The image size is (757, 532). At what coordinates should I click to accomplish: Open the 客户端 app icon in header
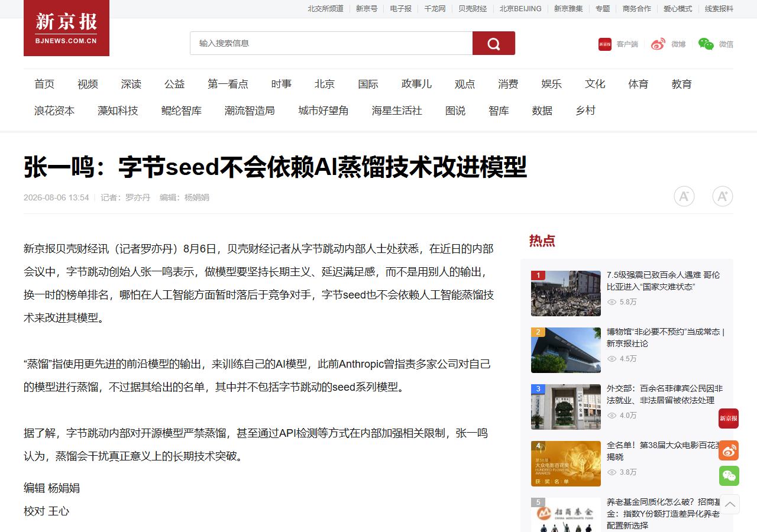(605, 44)
